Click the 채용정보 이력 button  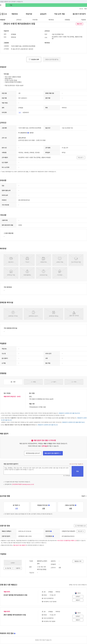(78, 561)
